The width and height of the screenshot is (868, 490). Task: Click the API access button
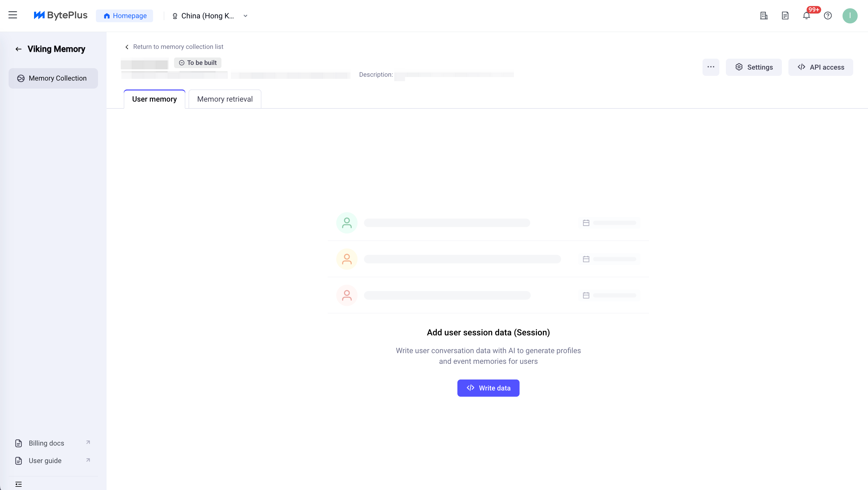821,67
